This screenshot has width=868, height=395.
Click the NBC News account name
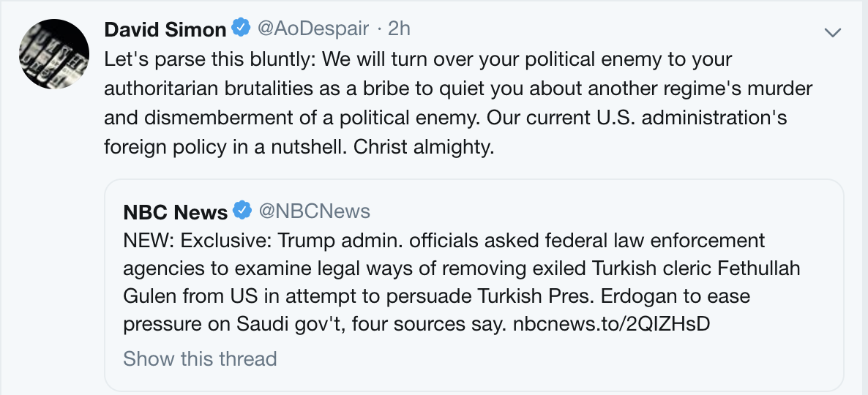click(175, 212)
